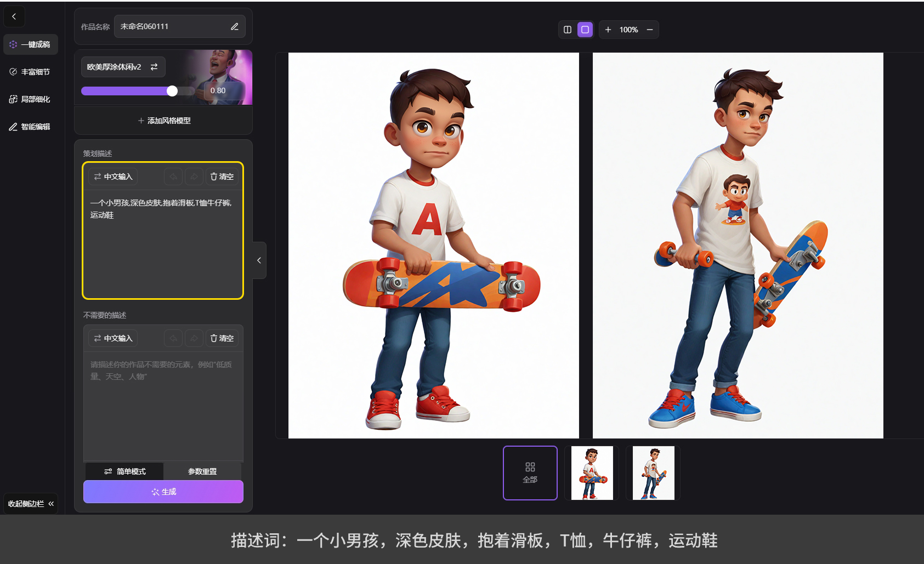Collapse sidebar via 收起侧边栏
924x564 pixels.
(x=31, y=504)
